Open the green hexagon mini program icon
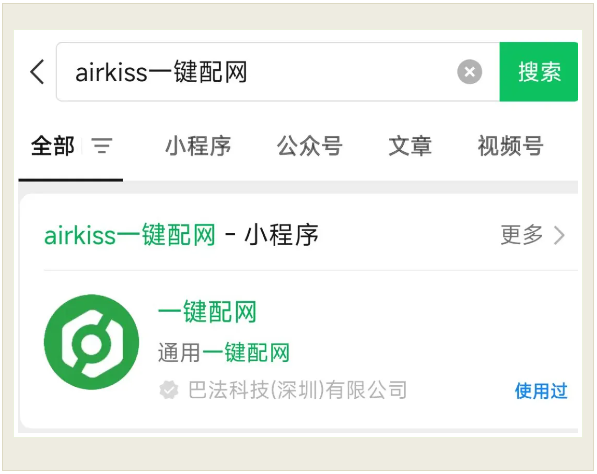The height and width of the screenshot is (474, 597). [91, 342]
